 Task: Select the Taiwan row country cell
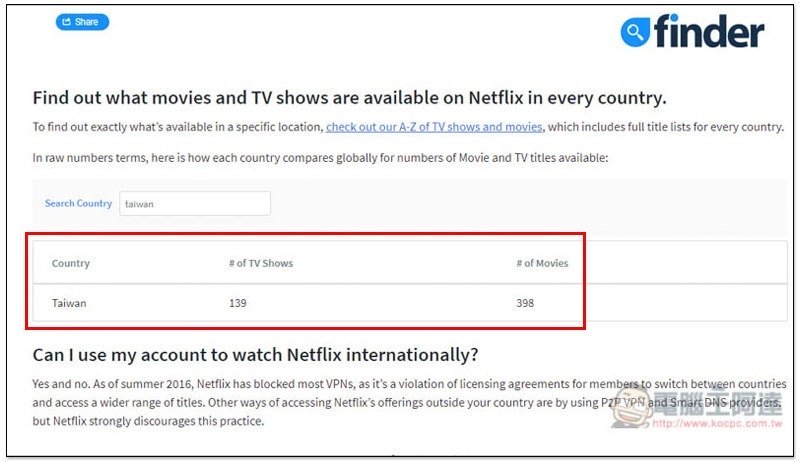(69, 303)
